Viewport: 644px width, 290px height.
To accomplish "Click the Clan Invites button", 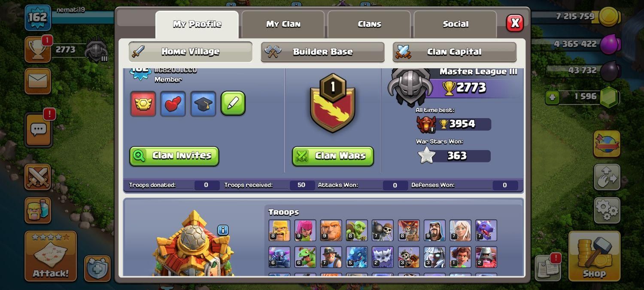I will point(174,156).
